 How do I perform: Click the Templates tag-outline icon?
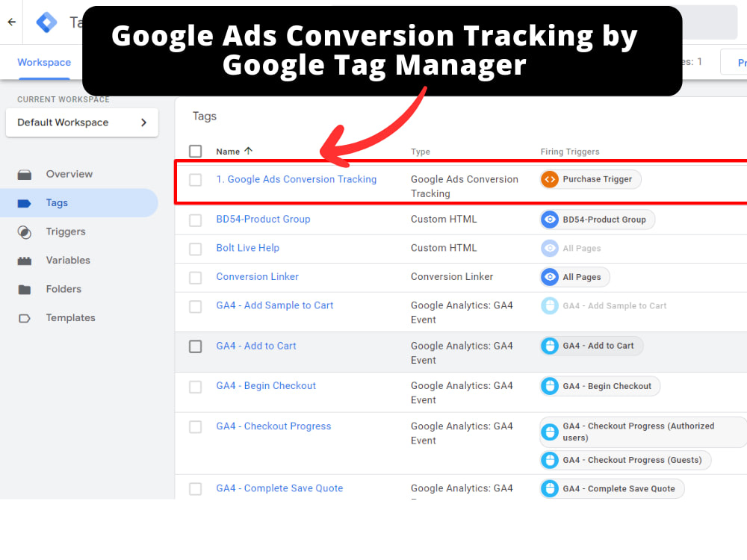click(25, 318)
